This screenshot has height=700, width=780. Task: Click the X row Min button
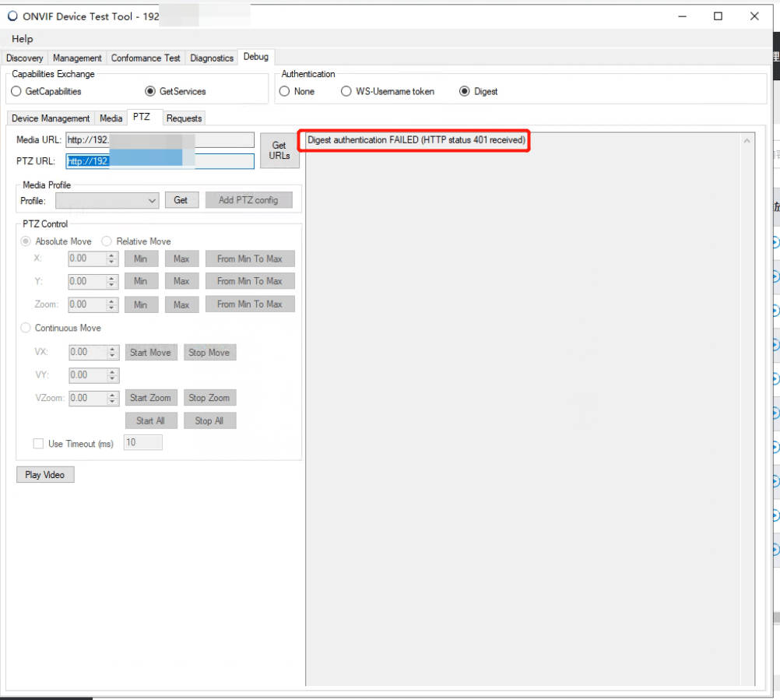(141, 259)
